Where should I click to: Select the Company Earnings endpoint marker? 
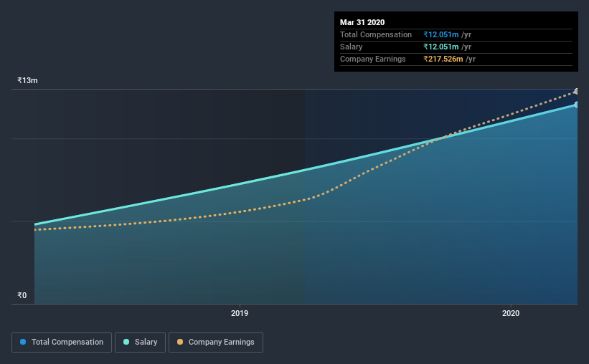(576, 91)
